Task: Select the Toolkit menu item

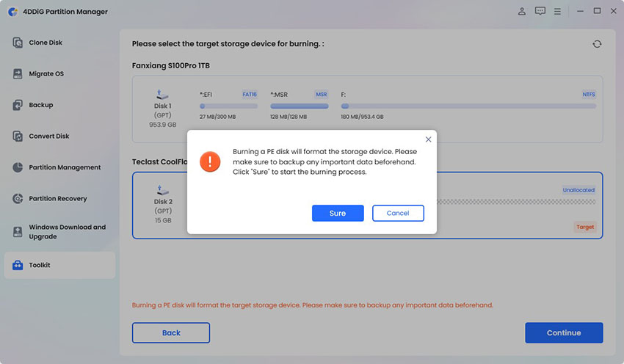Action: [59, 265]
